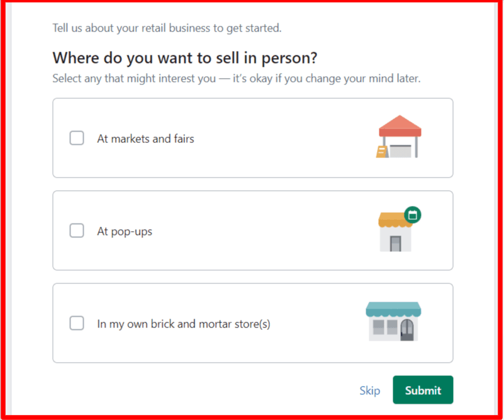Enable the 'In my own brick and mortar store(s)' checkbox
504x420 pixels.
[76, 323]
